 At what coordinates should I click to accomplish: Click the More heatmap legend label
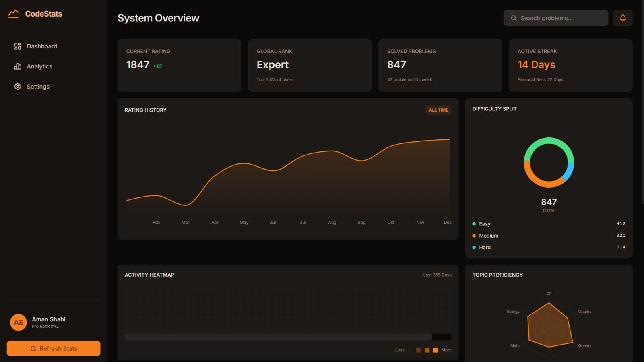(446, 350)
